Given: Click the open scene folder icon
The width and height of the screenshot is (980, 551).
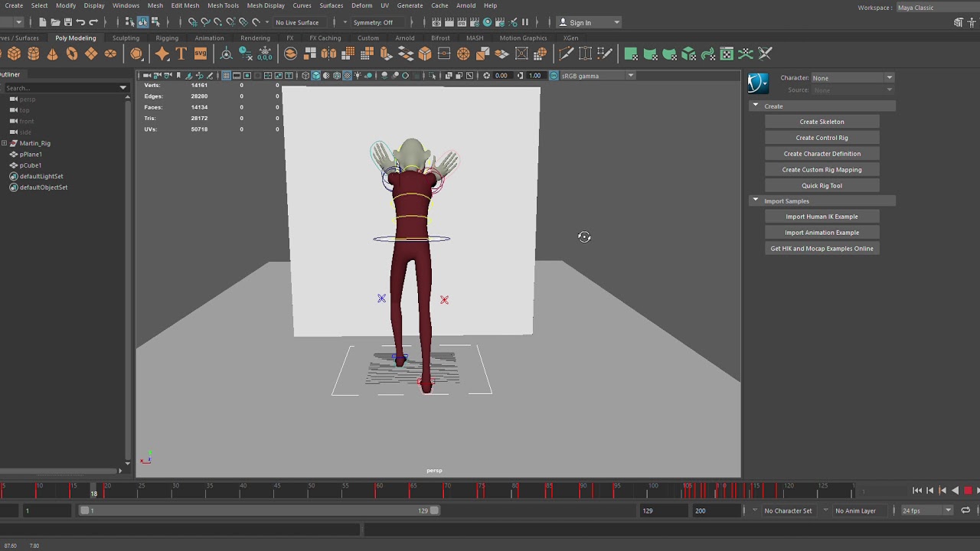Looking at the screenshot, I should click(55, 22).
